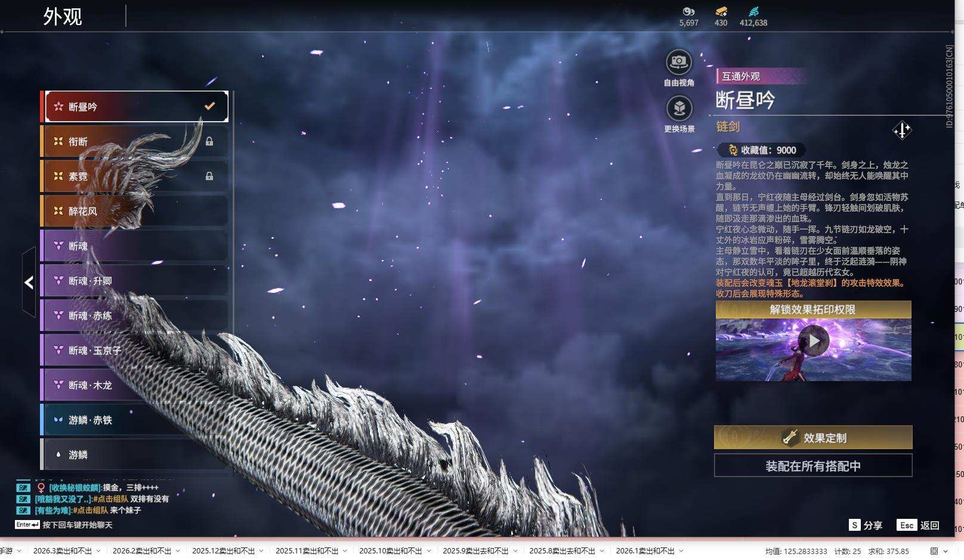Click the teal feather currency icon
The image size is (964, 560).
753,11
